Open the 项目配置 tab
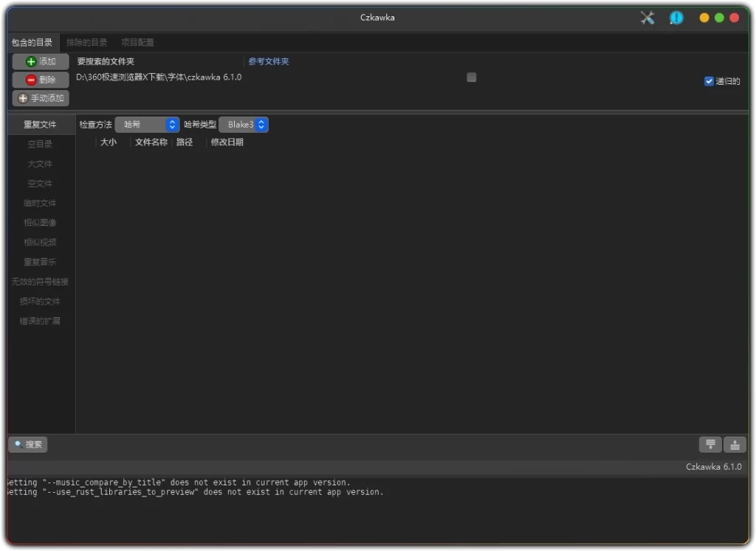This screenshot has width=756, height=551. (x=137, y=42)
